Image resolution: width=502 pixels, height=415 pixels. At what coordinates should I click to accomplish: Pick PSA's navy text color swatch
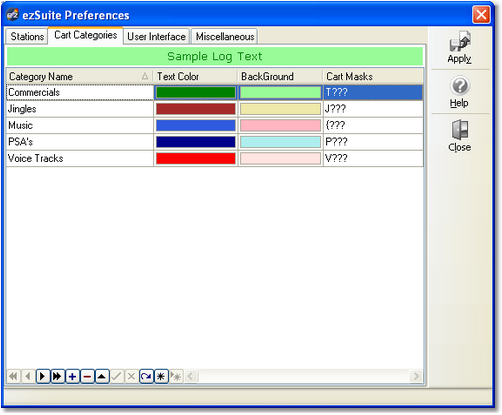point(196,142)
